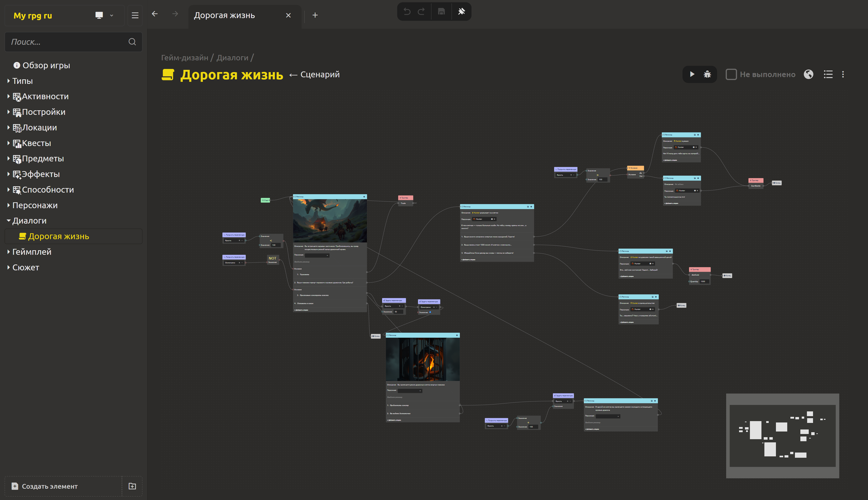Image resolution: width=868 pixels, height=500 pixels.
Task: Toggle the "Не выполнено" checkbox
Action: (x=731, y=75)
